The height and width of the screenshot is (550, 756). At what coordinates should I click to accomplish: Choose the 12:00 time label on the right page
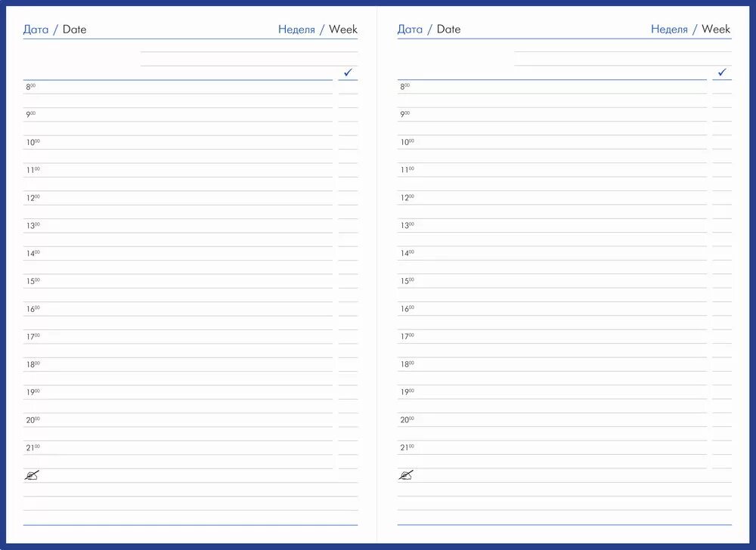point(407,197)
